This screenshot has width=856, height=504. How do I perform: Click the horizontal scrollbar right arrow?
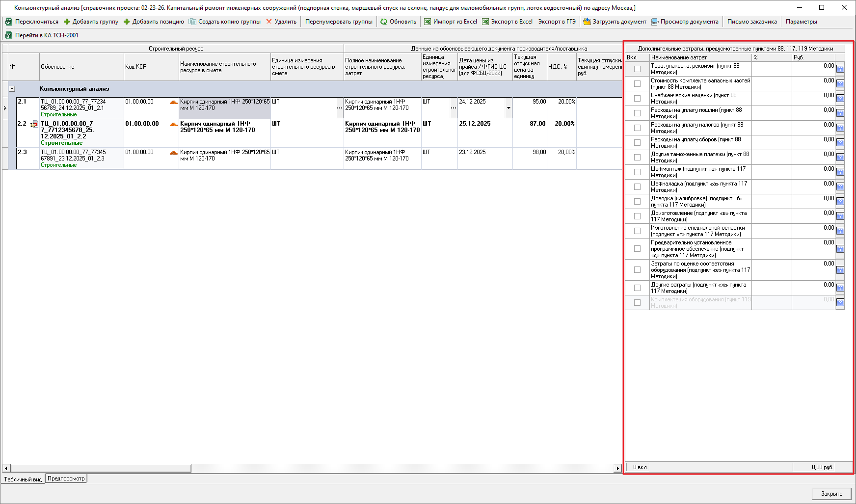618,468
